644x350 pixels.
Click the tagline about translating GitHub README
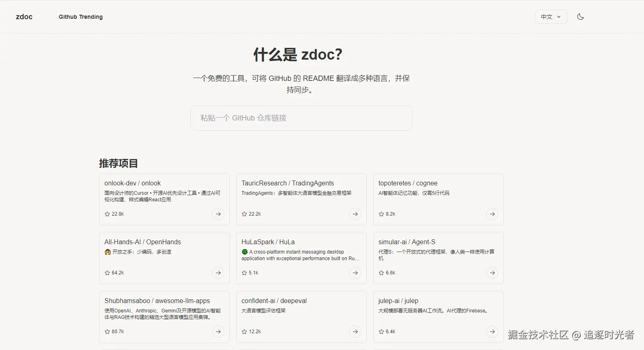(301, 84)
